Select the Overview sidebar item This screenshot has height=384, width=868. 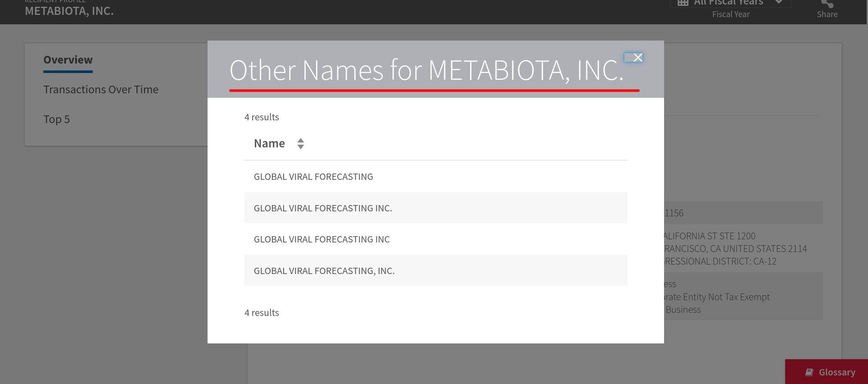click(x=68, y=60)
